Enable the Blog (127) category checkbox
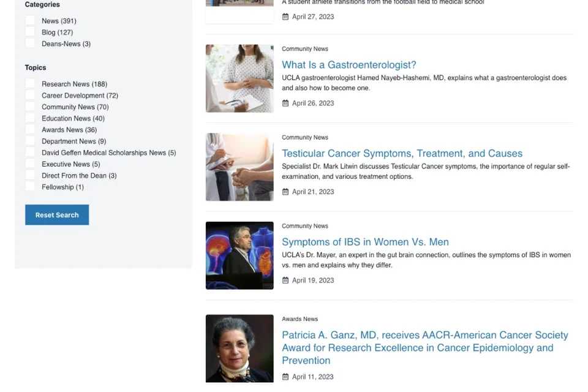Screen dimensions: 588x392 (x=30, y=32)
